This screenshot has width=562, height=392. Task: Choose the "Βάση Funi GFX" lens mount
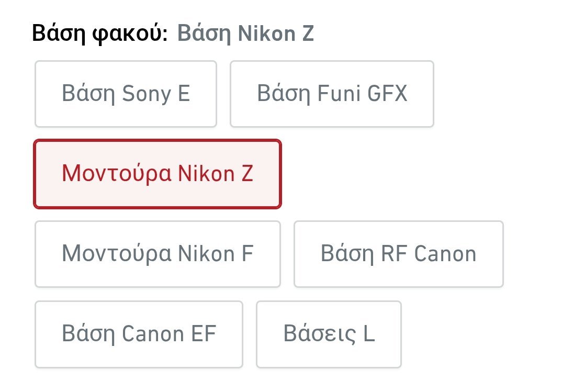tap(332, 94)
